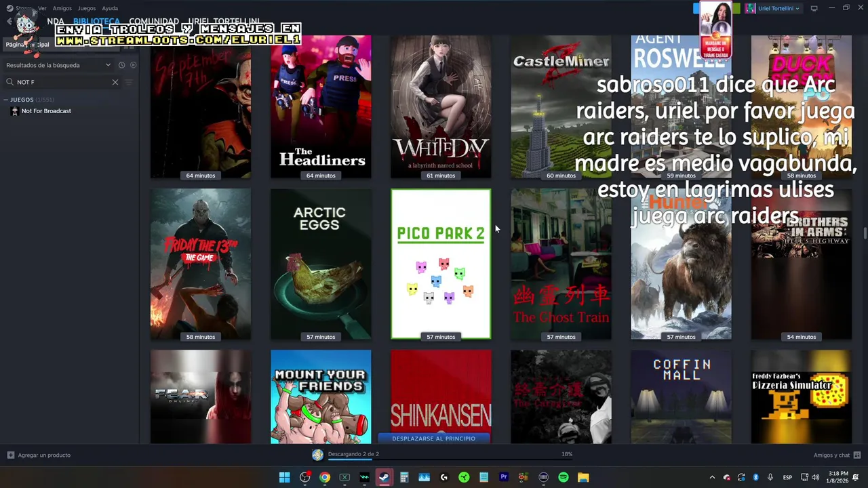Open Calculator from the taskbar
The height and width of the screenshot is (488, 868).
(x=404, y=477)
